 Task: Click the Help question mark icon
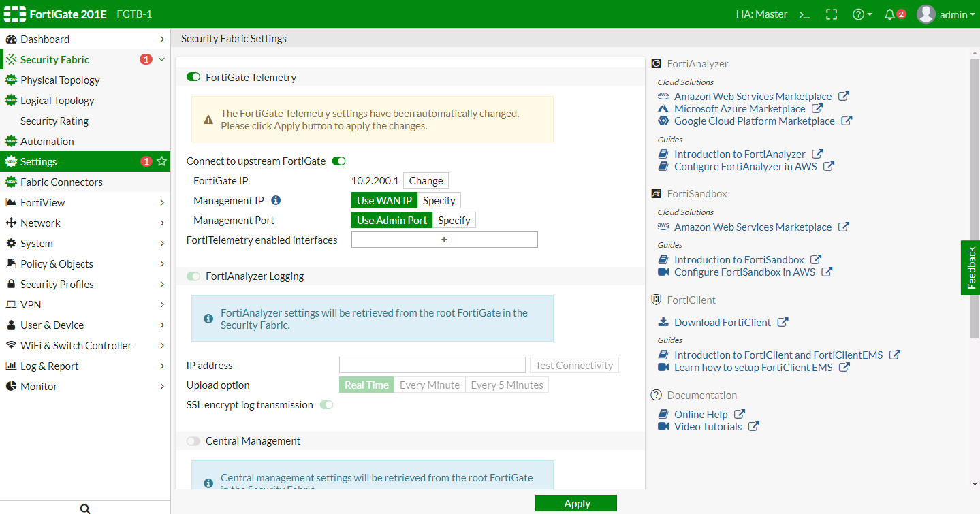coord(859,14)
